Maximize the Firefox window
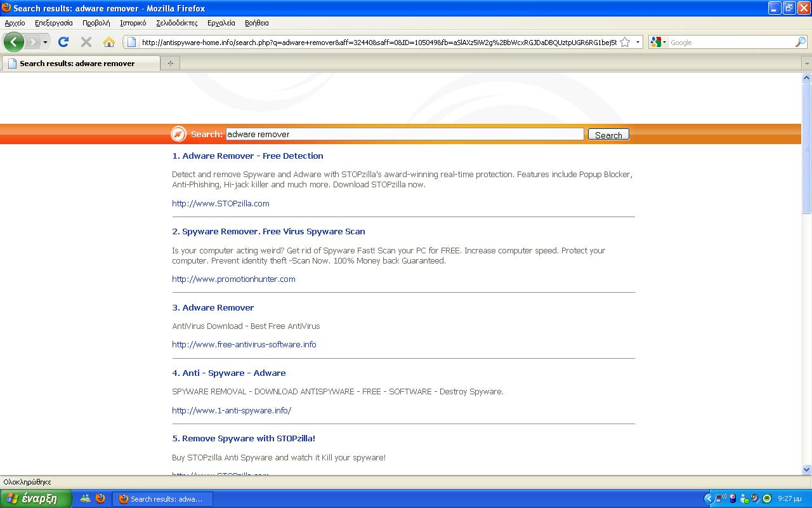The image size is (812, 508). click(789, 8)
